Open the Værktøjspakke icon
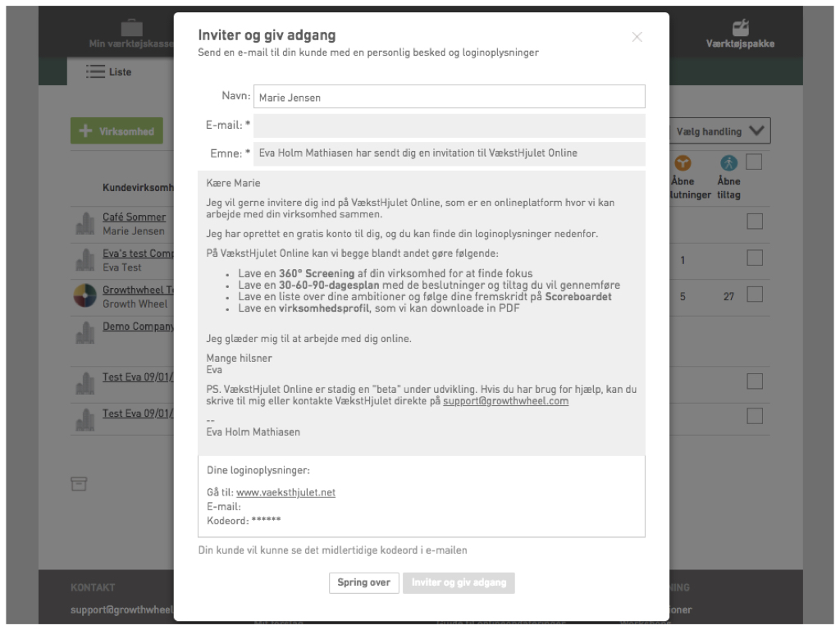This screenshot has width=840, height=630. 740,27
